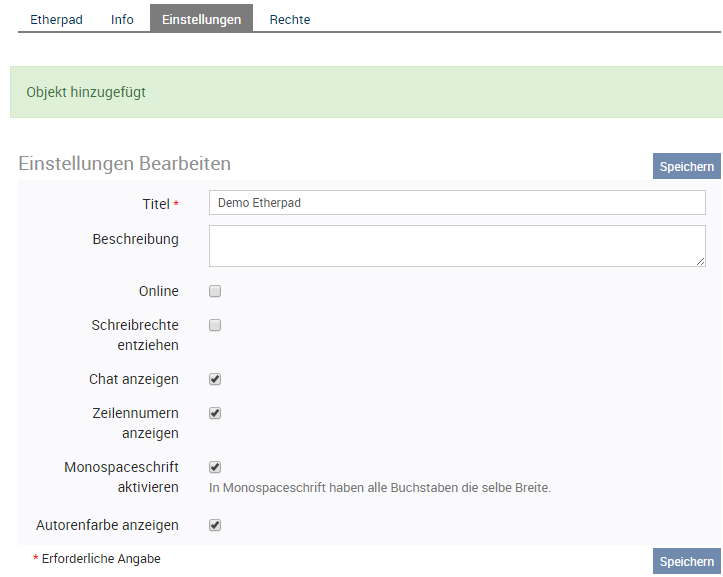Go to the Rechte tab
The image size is (723, 577).
point(290,19)
